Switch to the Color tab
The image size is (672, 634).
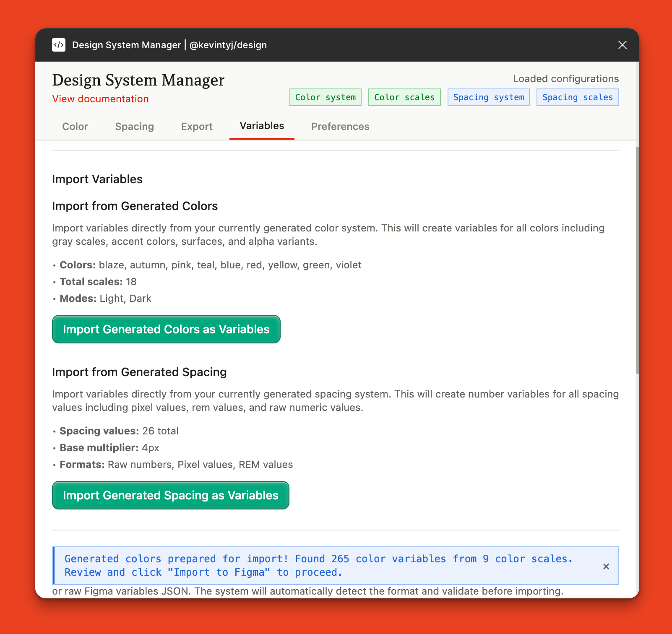pyautogui.click(x=75, y=126)
